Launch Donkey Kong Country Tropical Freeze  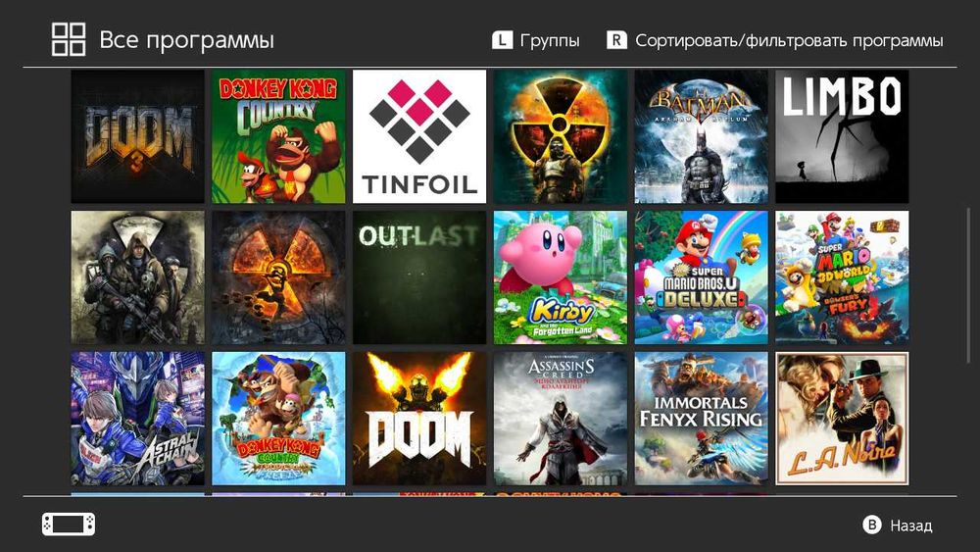point(278,419)
